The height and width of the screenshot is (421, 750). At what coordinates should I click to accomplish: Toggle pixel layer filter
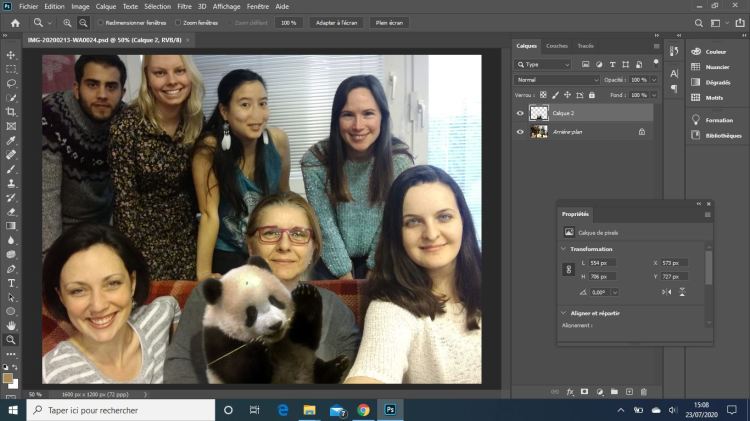(x=585, y=64)
